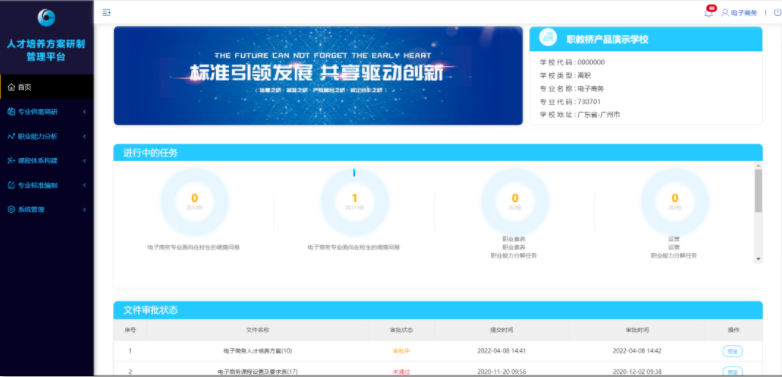Click the 文件审批状态 section header

[x=438, y=310]
